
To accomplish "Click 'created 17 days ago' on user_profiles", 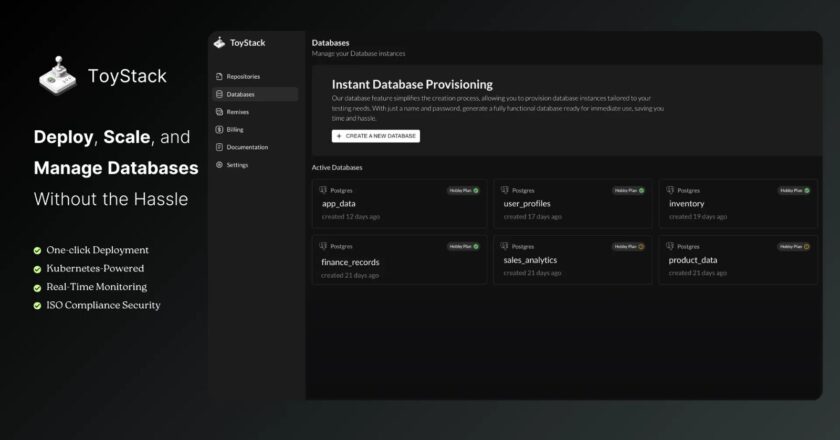I will coord(532,217).
